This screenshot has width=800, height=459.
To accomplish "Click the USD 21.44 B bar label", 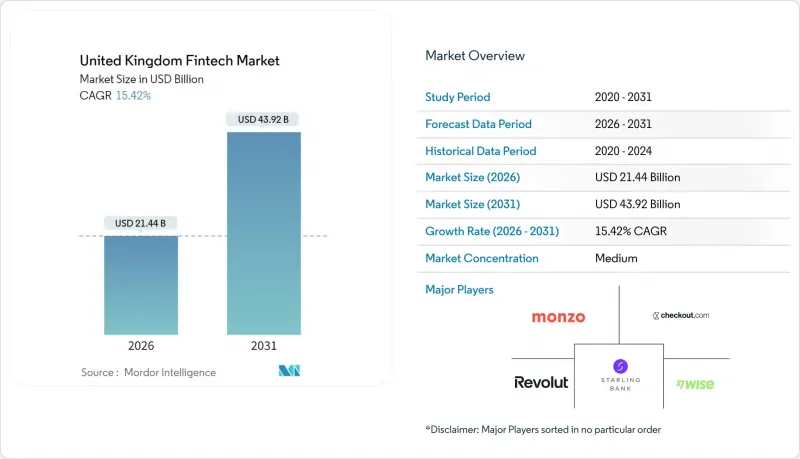I will point(142,222).
